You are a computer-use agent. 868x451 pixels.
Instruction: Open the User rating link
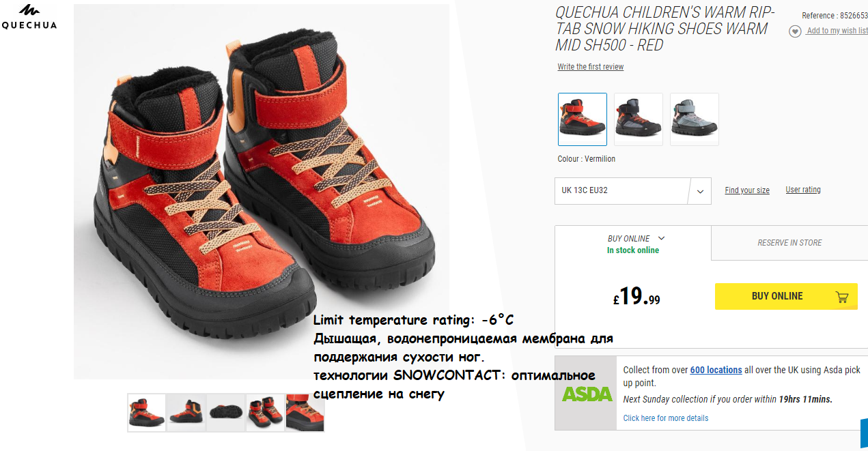coord(803,190)
